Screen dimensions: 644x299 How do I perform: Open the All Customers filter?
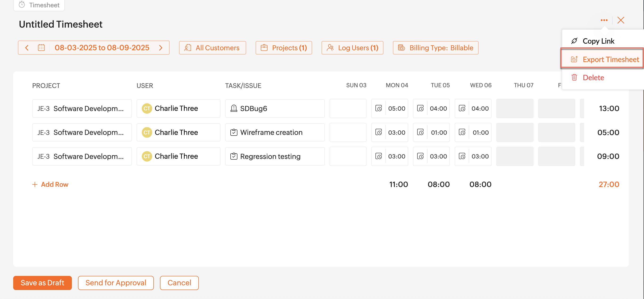212,48
